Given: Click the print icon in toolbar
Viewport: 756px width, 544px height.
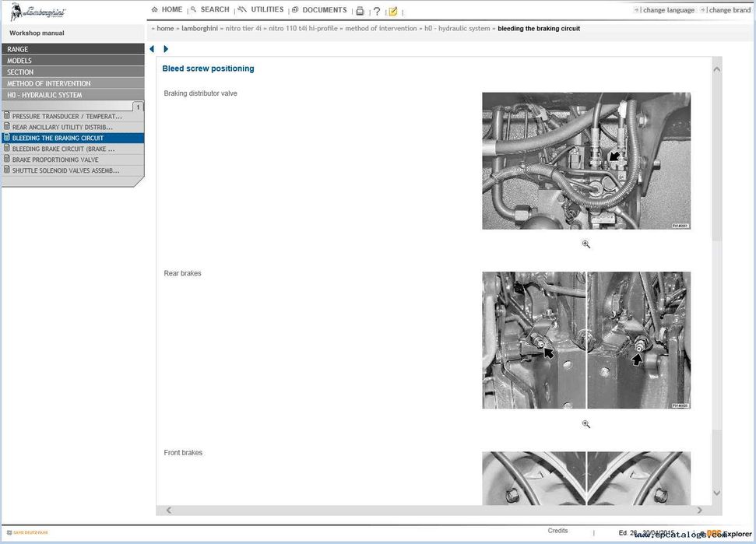Looking at the screenshot, I should coord(360,11).
